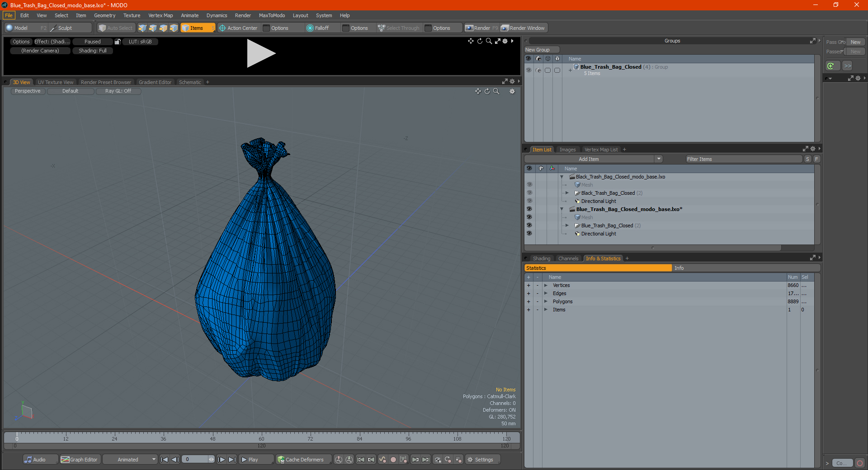Toggle visibility of Blue_Trash_Bag_Closed group row
Viewport: 868px width, 470px height.
click(x=528, y=70)
